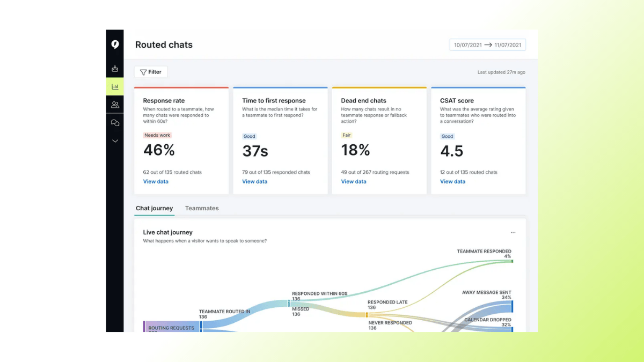Collapse the sidebar navigation chevron arrow

[x=115, y=141]
